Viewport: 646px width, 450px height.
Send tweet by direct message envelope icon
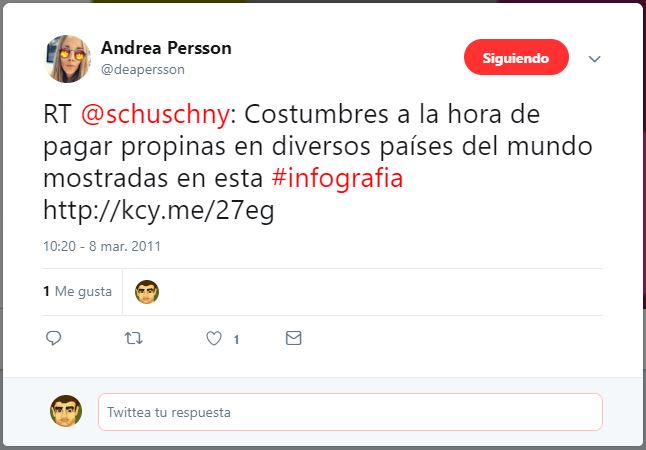tap(293, 338)
